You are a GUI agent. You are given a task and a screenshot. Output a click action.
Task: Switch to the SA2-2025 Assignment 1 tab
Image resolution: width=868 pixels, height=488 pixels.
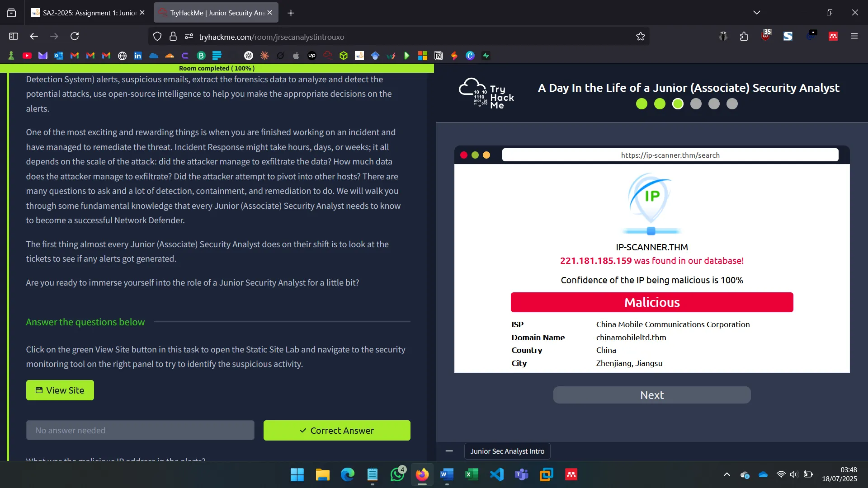pyautogui.click(x=86, y=13)
